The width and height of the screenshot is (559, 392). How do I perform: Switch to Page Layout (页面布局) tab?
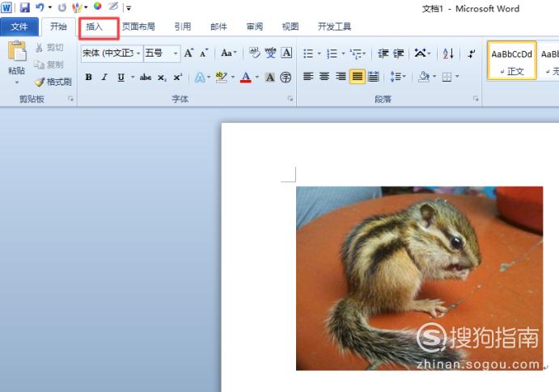(138, 27)
